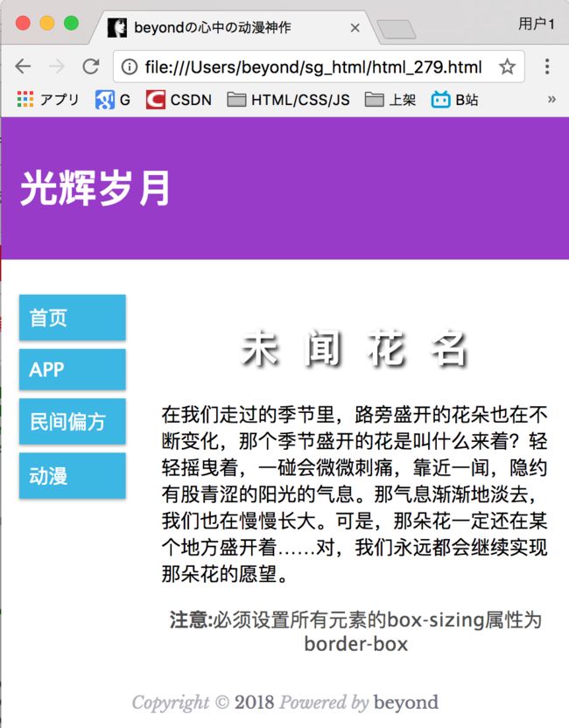The width and height of the screenshot is (569, 728).
Task: Show hidden bookmarks with the » chevron
Action: point(551,100)
